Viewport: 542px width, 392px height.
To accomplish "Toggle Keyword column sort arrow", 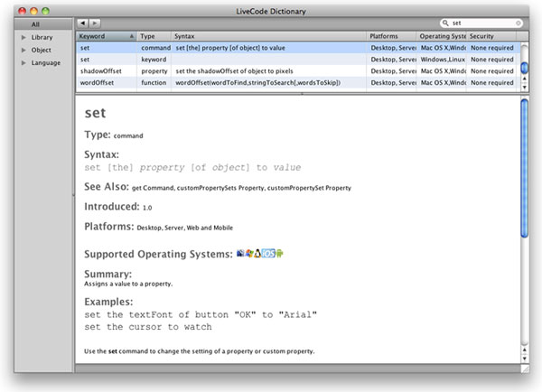I will pos(132,36).
